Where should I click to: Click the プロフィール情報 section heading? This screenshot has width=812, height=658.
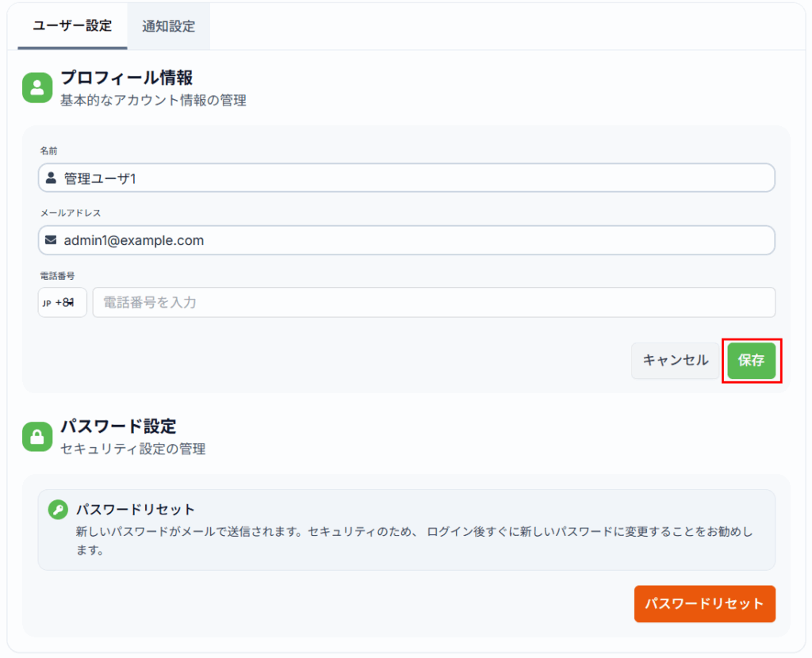coord(127,78)
